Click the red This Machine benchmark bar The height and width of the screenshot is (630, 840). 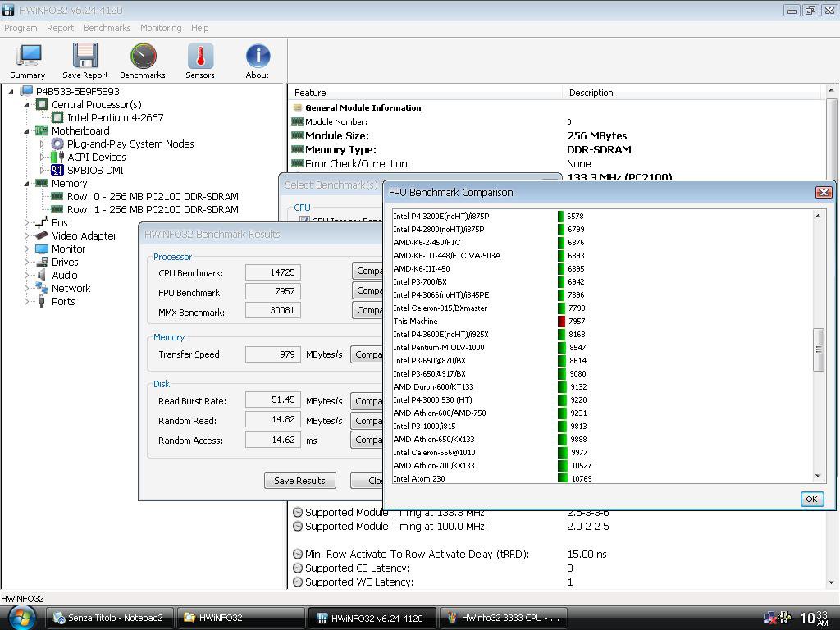pos(561,322)
